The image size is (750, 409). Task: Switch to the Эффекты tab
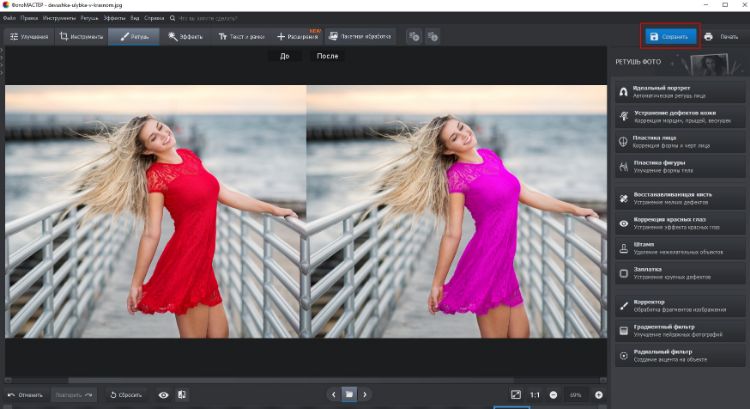click(186, 37)
